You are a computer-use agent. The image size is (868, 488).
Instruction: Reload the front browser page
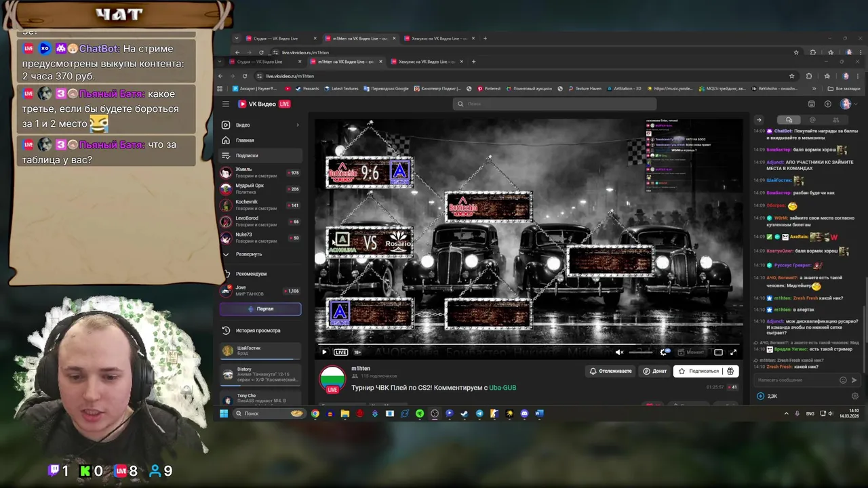coord(245,76)
